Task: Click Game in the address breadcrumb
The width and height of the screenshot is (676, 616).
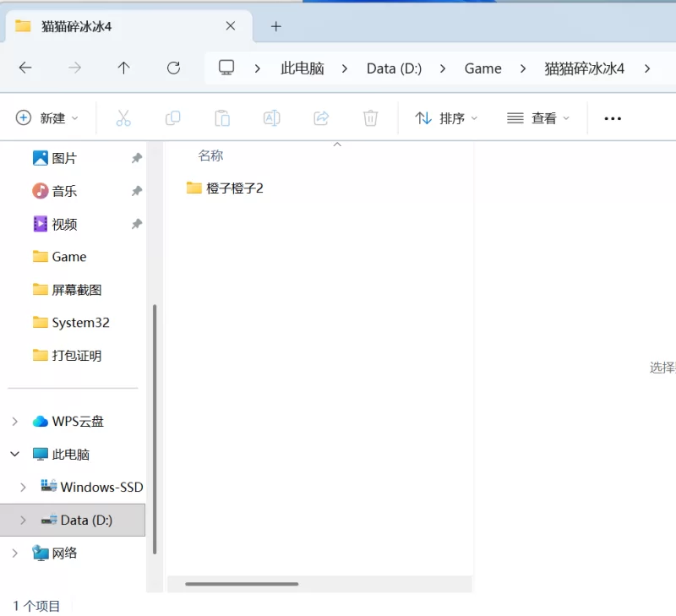Action: point(482,68)
